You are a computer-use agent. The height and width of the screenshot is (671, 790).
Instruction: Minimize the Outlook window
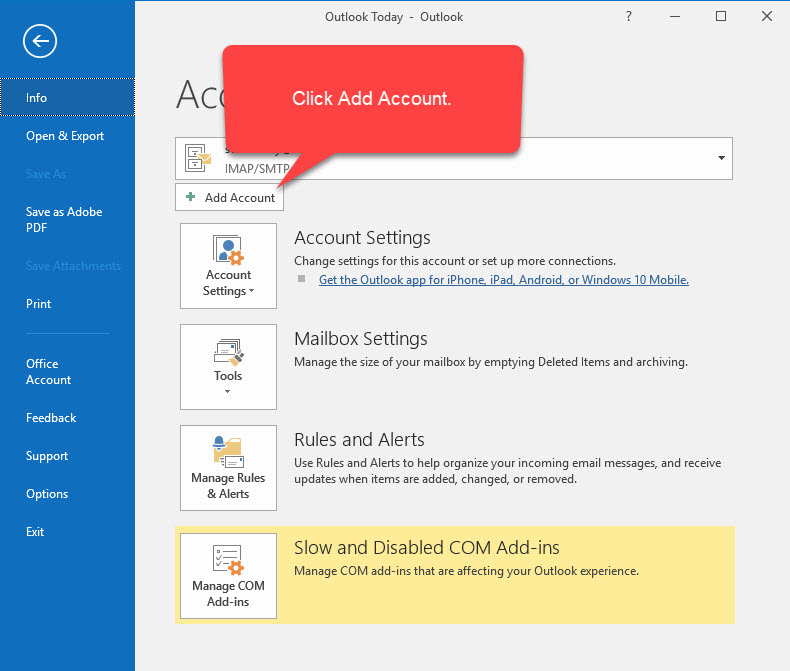click(x=675, y=16)
